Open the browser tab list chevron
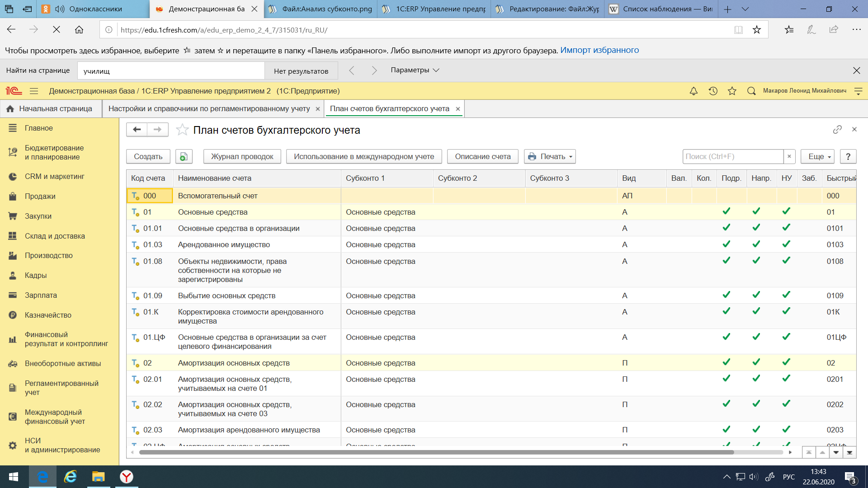This screenshot has height=488, width=868. tap(745, 9)
